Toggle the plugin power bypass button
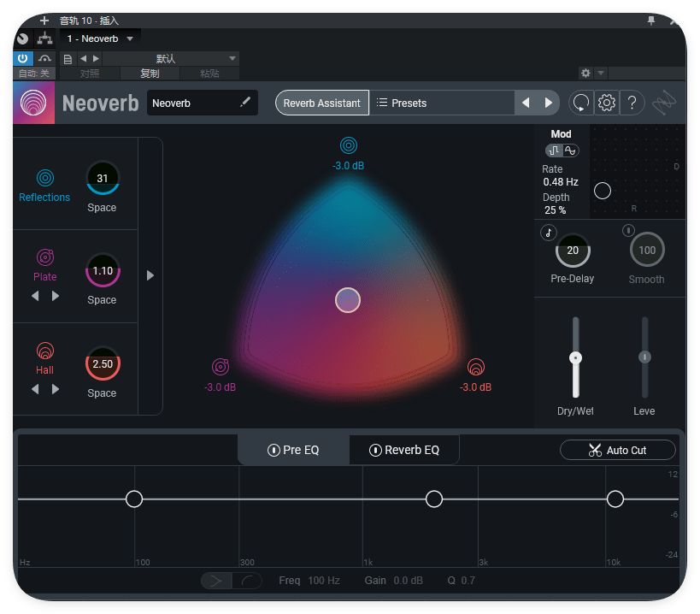This screenshot has height=614, width=700. [23, 58]
